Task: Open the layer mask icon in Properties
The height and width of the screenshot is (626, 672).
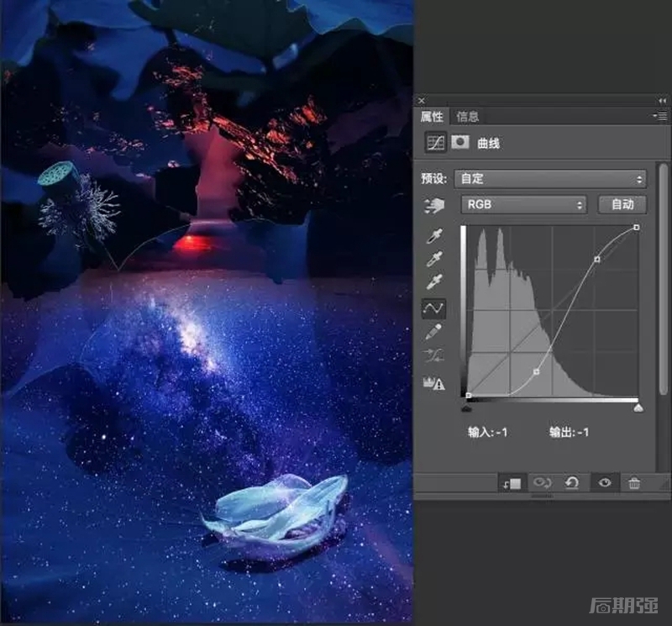Action: pyautogui.click(x=459, y=142)
